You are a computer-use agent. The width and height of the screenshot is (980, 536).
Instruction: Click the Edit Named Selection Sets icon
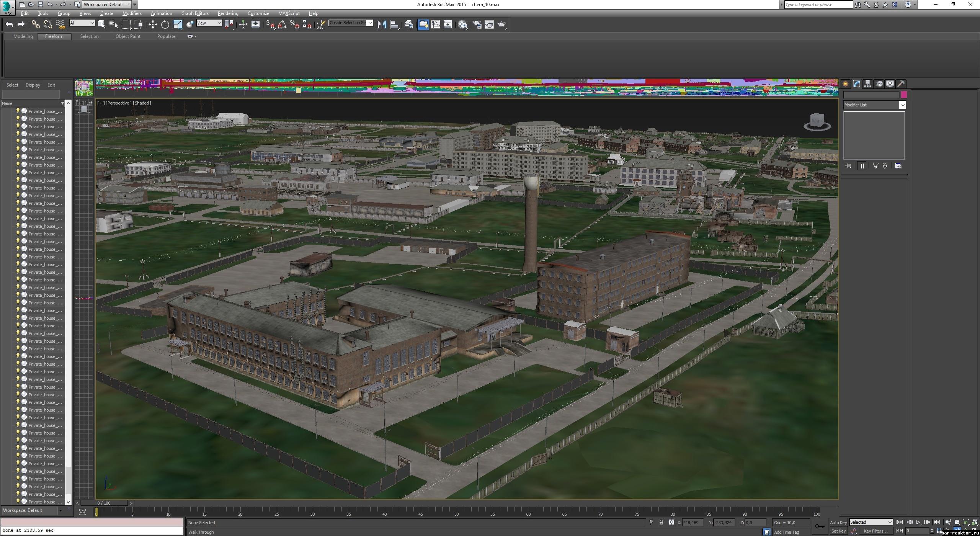point(321,25)
